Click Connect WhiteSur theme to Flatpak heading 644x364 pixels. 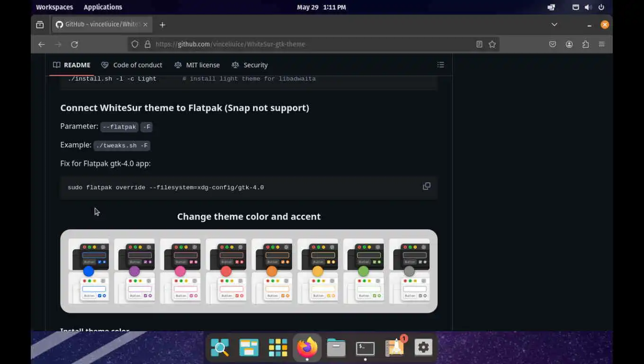point(185,108)
